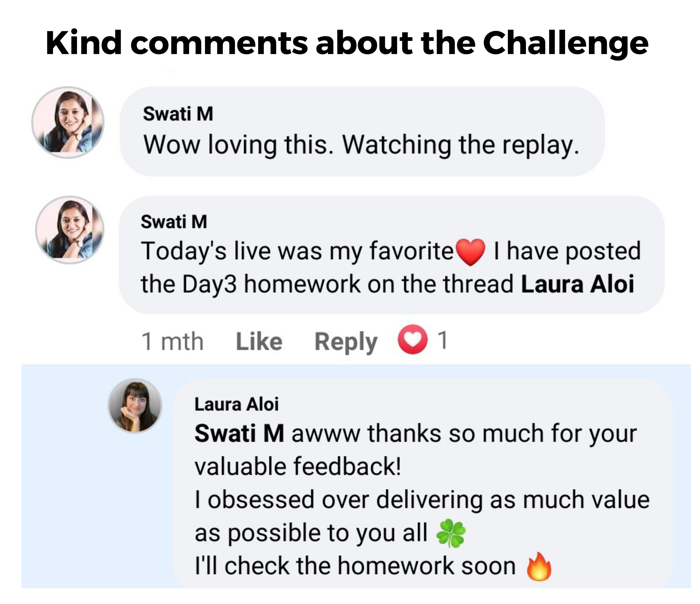700x604 pixels.
Task: Click the fire emoji after 'homework soon'
Action: (539, 566)
